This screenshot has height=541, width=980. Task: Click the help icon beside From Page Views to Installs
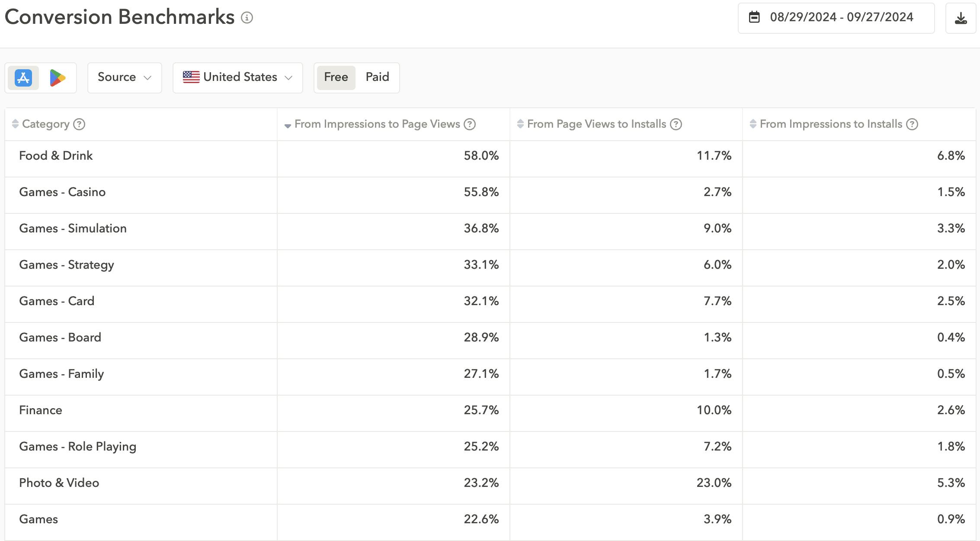coord(675,124)
